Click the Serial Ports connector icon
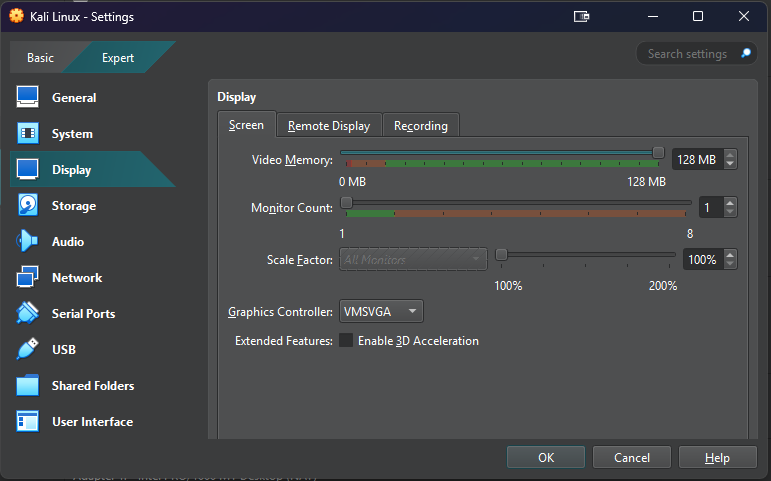The width and height of the screenshot is (771, 481). (28, 313)
